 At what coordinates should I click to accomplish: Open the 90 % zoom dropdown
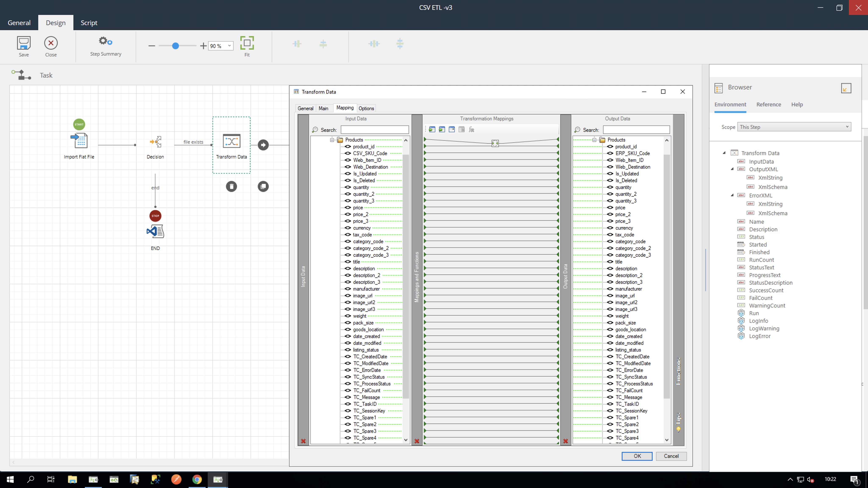pos(230,46)
